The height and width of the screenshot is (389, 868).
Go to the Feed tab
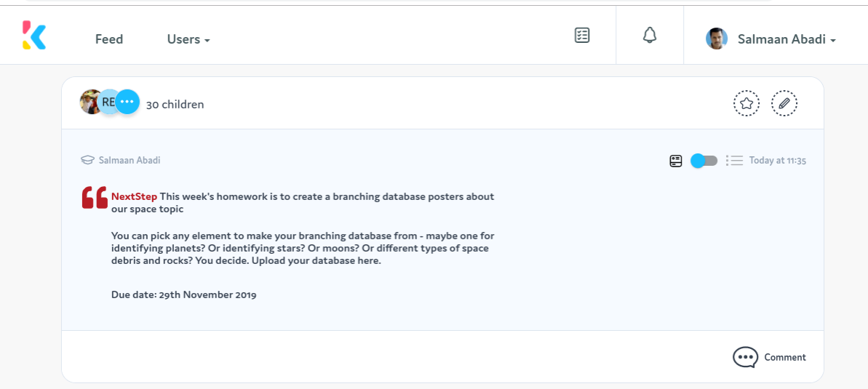click(109, 39)
